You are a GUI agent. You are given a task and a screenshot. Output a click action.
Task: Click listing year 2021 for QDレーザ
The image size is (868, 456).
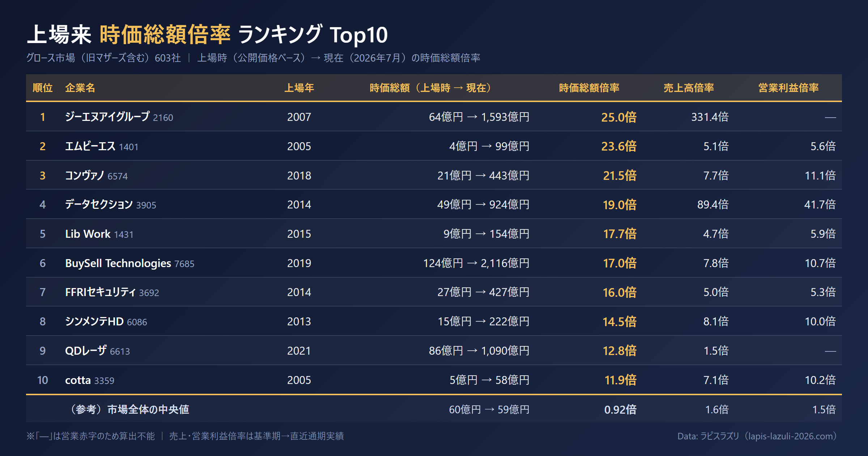click(299, 351)
